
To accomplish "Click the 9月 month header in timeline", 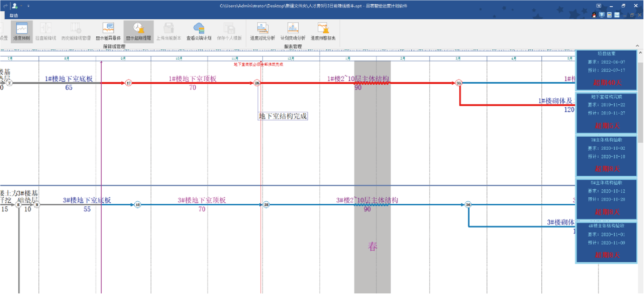I will click(123, 59).
